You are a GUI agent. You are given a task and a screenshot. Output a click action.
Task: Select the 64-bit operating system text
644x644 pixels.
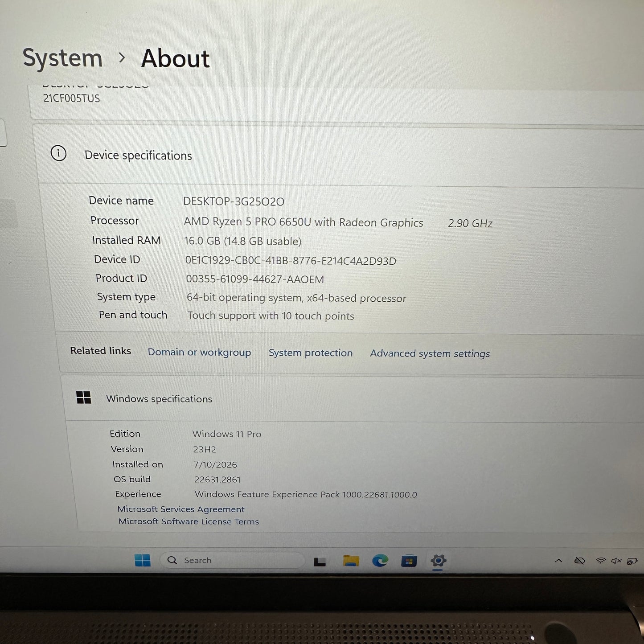[x=296, y=298]
